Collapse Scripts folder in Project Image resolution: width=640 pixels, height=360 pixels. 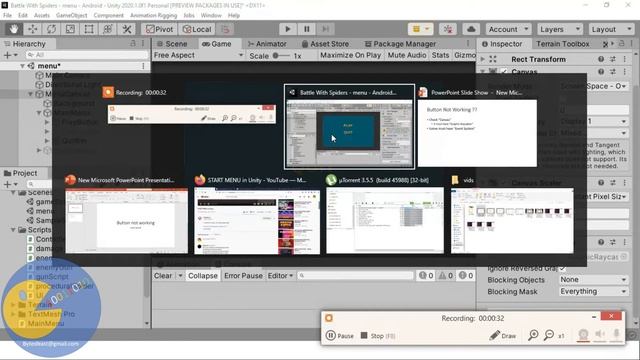(13, 230)
